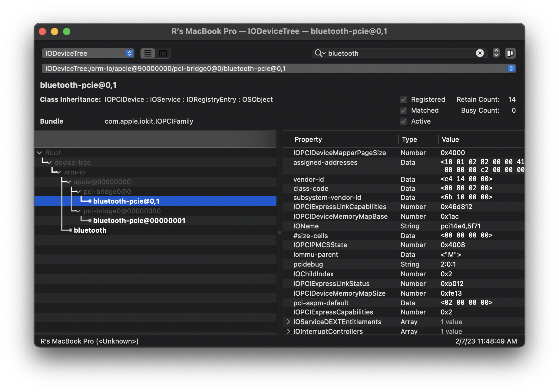Select the pci-aspm-default property row
Viewport: 559px width, 392px height.
click(x=404, y=303)
